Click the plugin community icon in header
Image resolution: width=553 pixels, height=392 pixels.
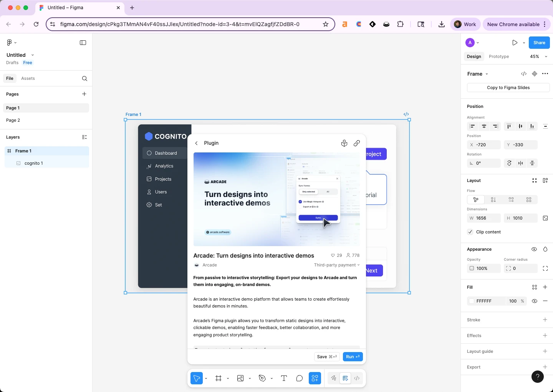click(x=344, y=143)
